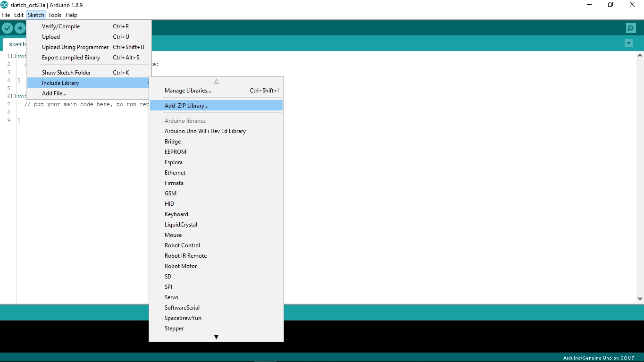Choose Add File in Sketch menu
The width and height of the screenshot is (644, 362).
tap(54, 93)
